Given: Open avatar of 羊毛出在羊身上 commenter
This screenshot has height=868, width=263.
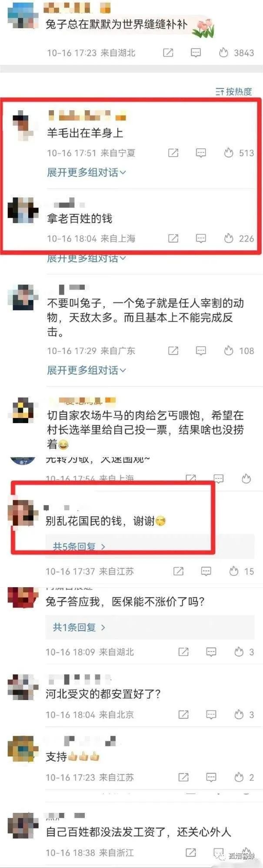Looking at the screenshot, I should 23,125.
